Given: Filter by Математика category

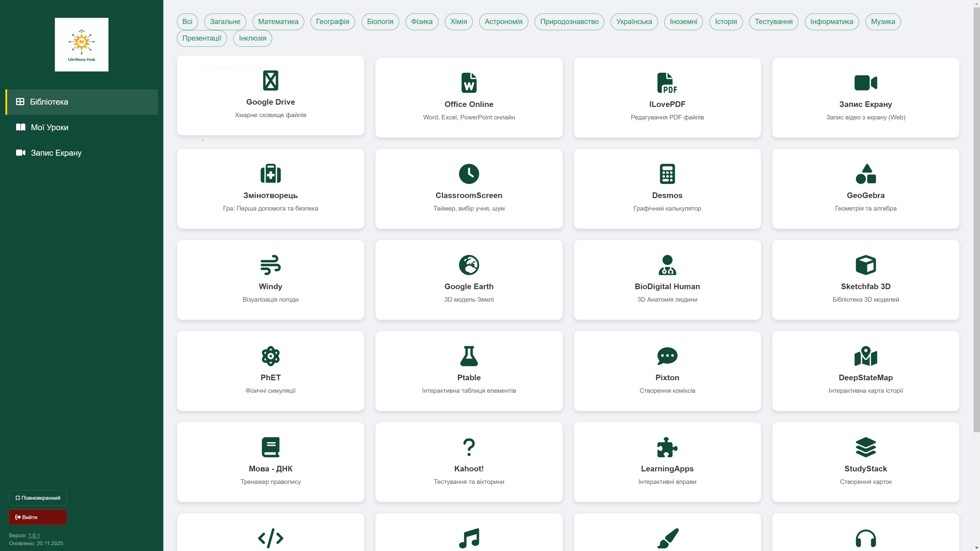Looking at the screenshot, I should (x=278, y=21).
